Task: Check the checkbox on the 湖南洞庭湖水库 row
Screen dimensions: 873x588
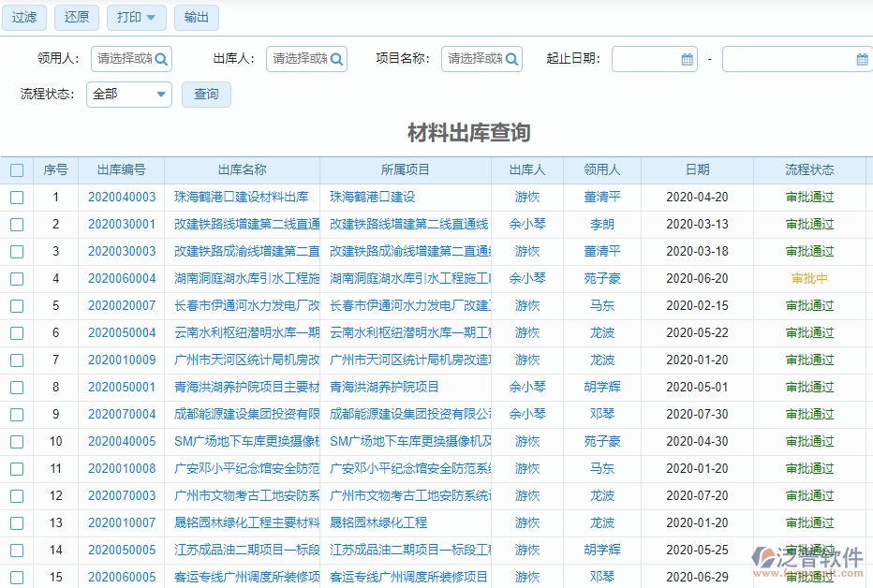Action: (x=16, y=278)
